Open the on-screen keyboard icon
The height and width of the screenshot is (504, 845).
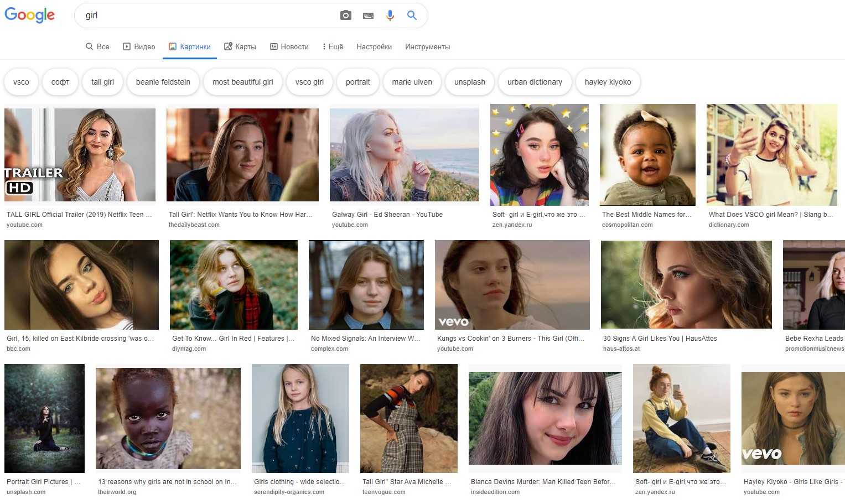coord(368,15)
